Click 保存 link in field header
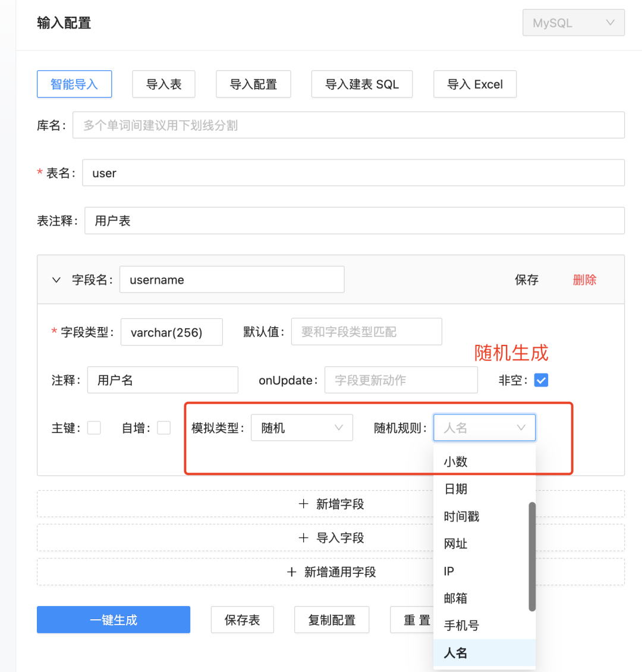Image resolution: width=642 pixels, height=672 pixels. pyautogui.click(x=526, y=280)
